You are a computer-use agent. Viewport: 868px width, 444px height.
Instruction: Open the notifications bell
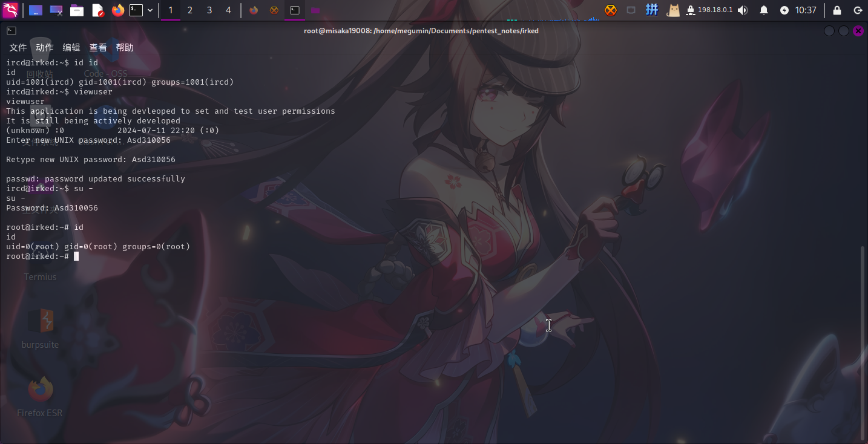click(x=764, y=10)
